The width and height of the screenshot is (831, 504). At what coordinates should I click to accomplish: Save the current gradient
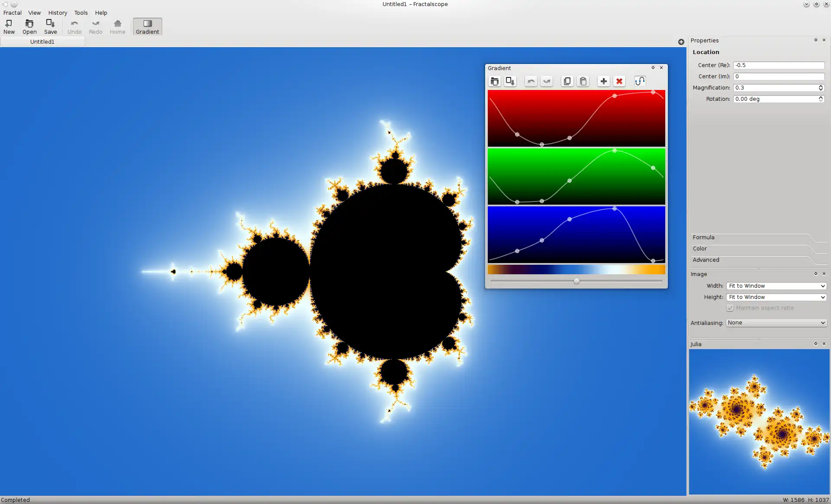(510, 81)
